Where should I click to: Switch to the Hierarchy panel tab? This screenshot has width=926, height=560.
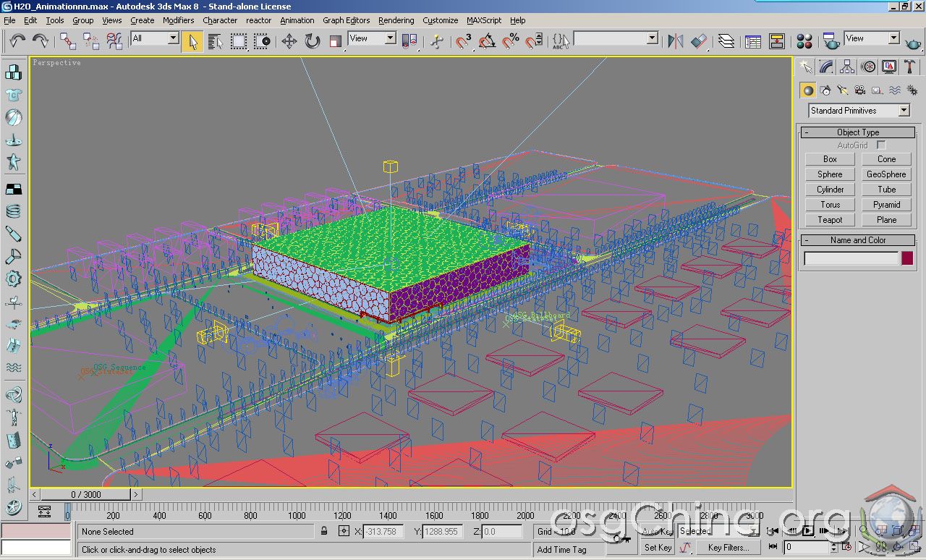tap(847, 67)
